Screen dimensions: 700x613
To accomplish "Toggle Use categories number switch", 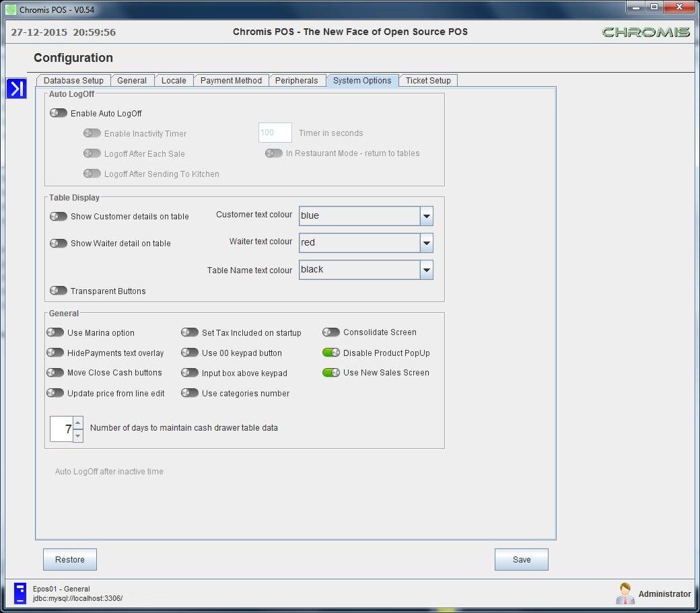I will (x=190, y=393).
